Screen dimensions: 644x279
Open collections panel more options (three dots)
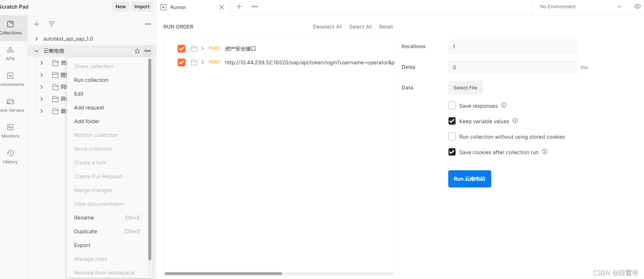click(x=148, y=24)
